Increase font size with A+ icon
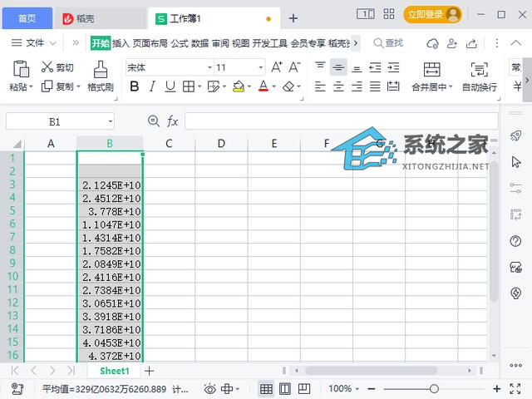This screenshot has height=399, width=532. [x=277, y=67]
